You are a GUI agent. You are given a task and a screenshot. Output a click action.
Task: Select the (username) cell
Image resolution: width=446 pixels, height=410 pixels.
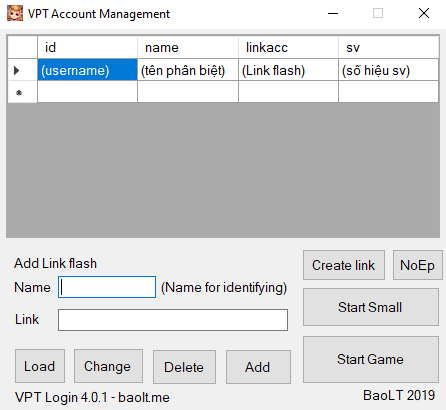[x=87, y=70]
